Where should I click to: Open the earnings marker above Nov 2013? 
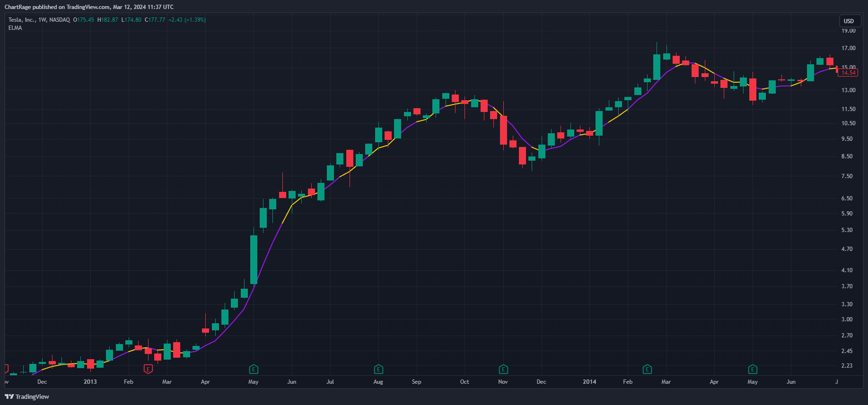click(503, 369)
